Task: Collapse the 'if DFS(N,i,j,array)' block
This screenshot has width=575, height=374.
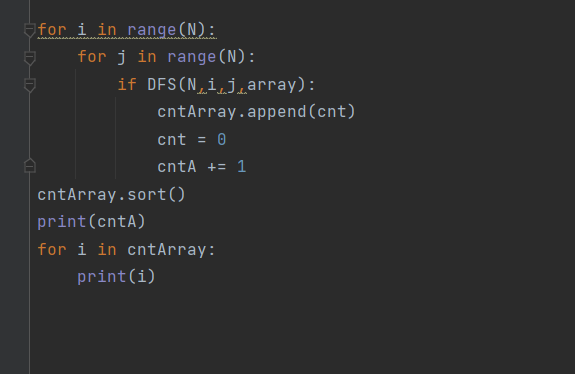Action: point(30,85)
